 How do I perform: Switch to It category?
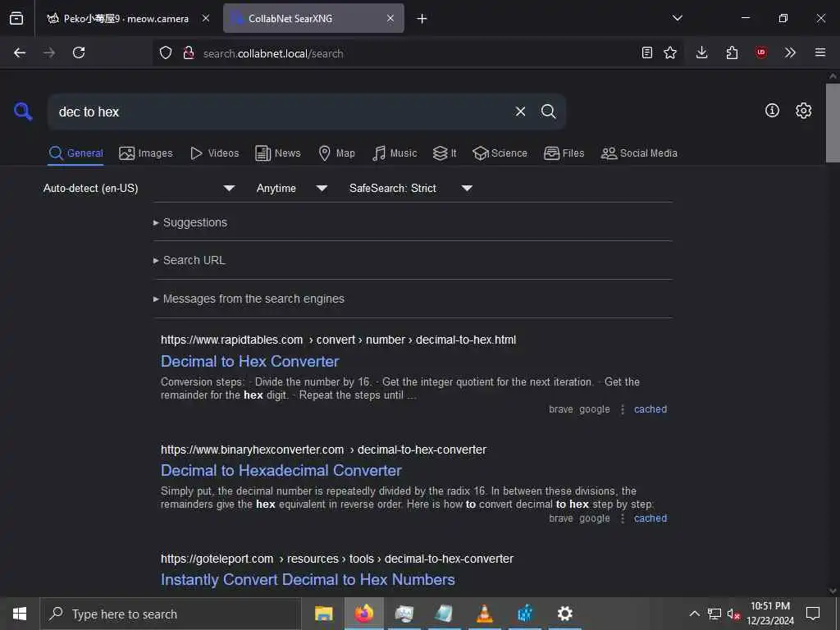[x=445, y=153]
